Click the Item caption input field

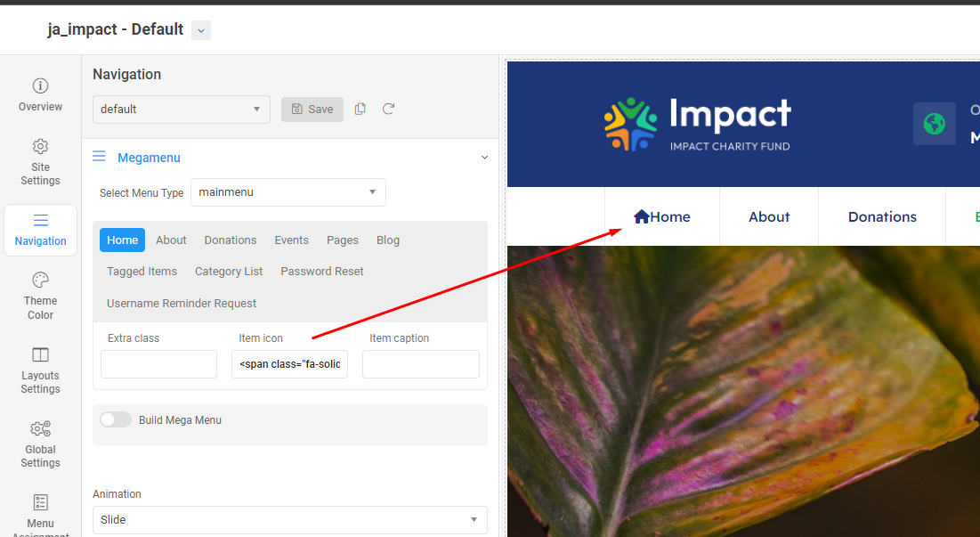421,364
